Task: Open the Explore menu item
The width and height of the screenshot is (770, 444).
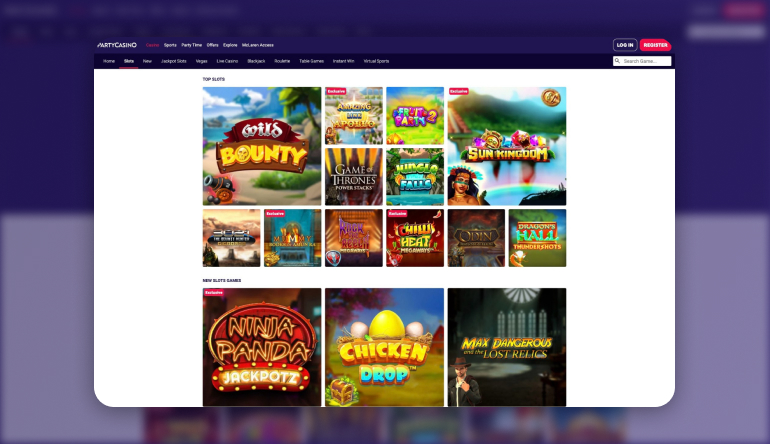Action: pos(230,45)
